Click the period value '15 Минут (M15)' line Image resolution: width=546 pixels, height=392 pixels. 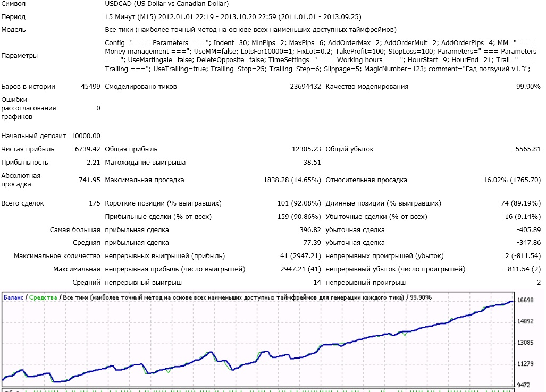pyautogui.click(x=233, y=16)
